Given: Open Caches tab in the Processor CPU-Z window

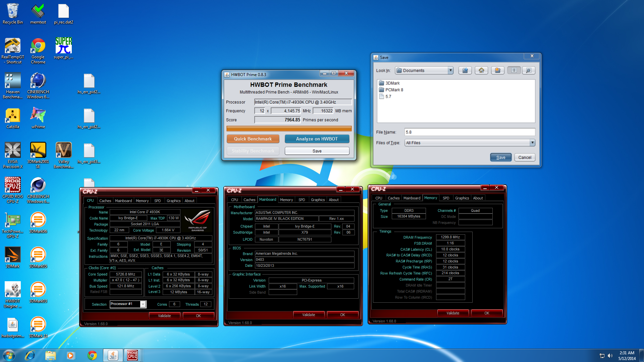Looking at the screenshot, I should click(x=105, y=201).
